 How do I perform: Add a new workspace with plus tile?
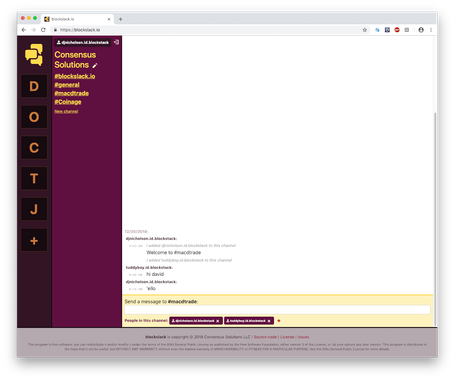34,240
